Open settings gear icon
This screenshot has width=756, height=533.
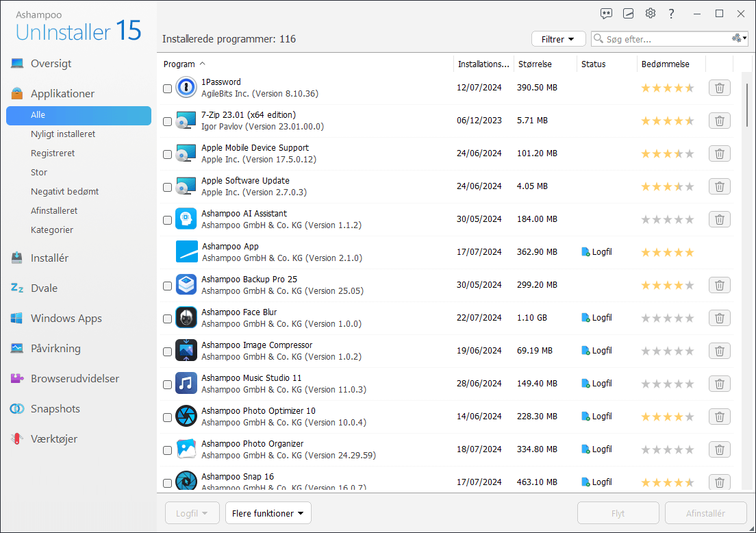pyautogui.click(x=651, y=13)
